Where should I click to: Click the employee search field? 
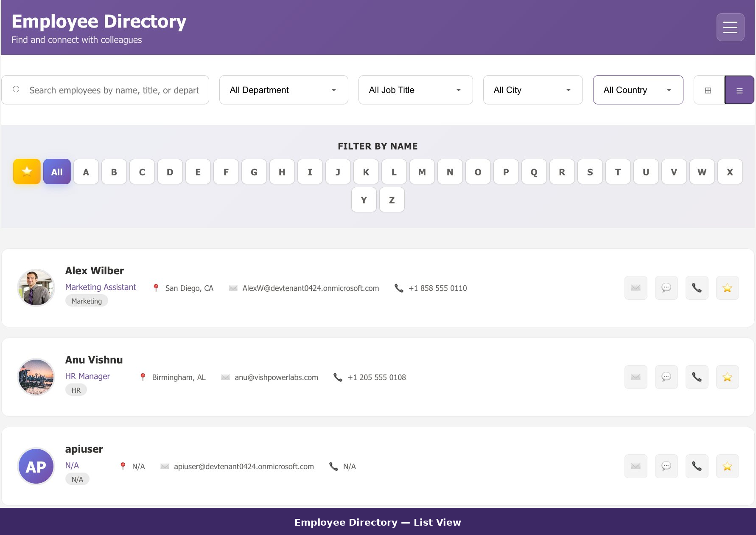105,90
